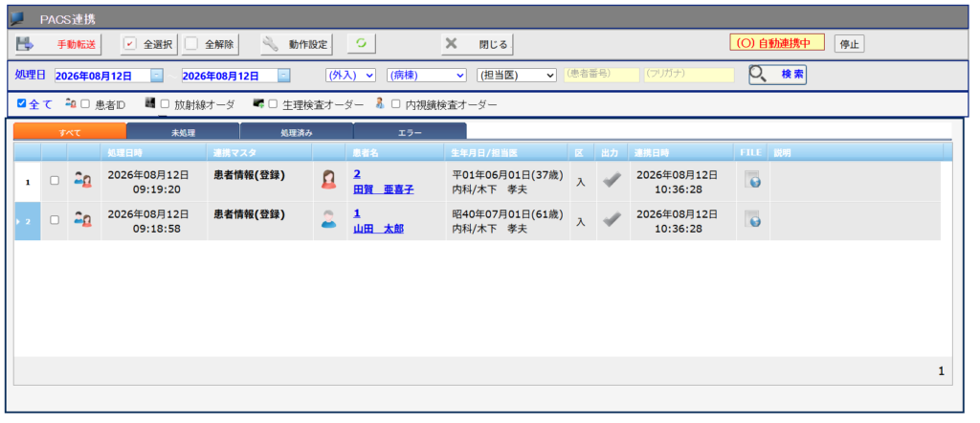Toggle the 患者ID checkbox

tap(85, 104)
